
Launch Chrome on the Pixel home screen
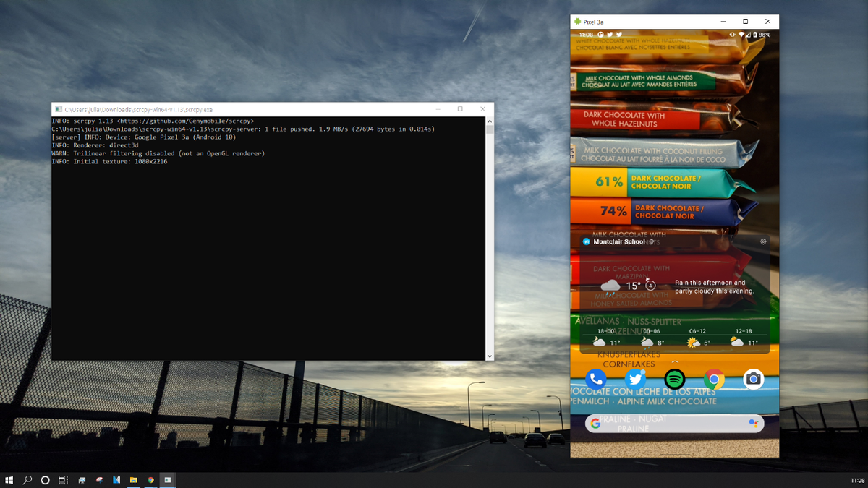point(714,379)
